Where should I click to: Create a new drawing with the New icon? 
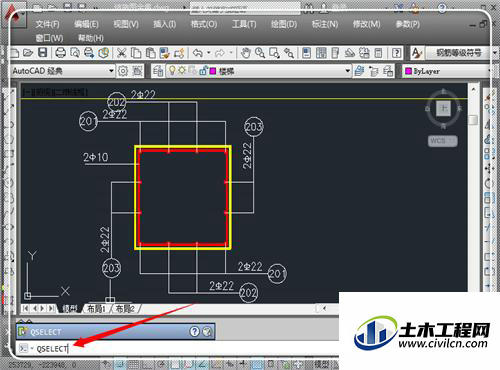tap(15, 53)
